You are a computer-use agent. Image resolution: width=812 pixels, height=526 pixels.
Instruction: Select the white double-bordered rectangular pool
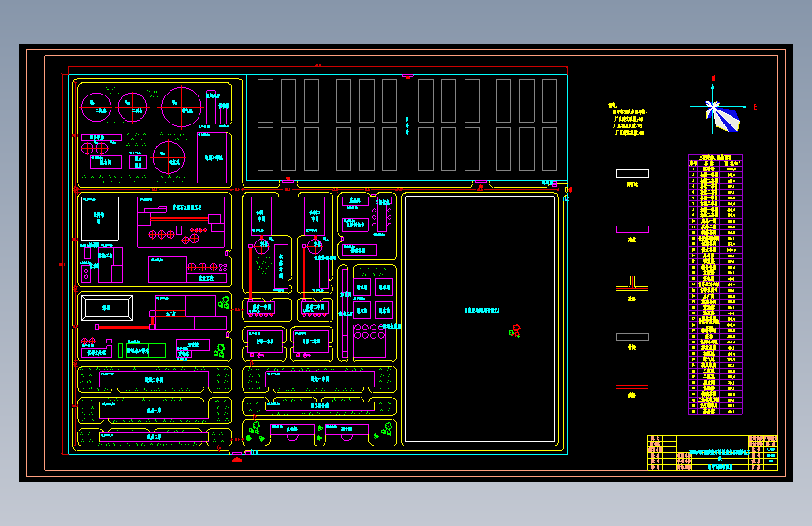107,308
